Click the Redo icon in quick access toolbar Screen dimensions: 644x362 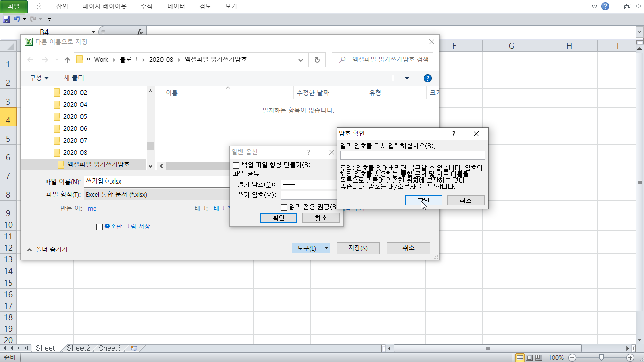(x=33, y=19)
